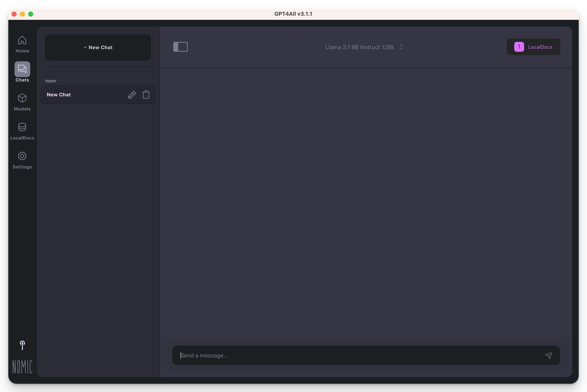The image size is (587, 392).
Task: Click the paper plane send icon
Action: (x=548, y=356)
